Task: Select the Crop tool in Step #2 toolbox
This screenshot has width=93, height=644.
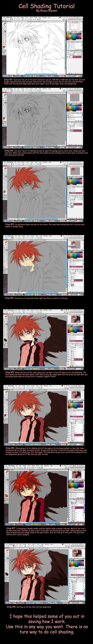Action: [x=4, y=101]
